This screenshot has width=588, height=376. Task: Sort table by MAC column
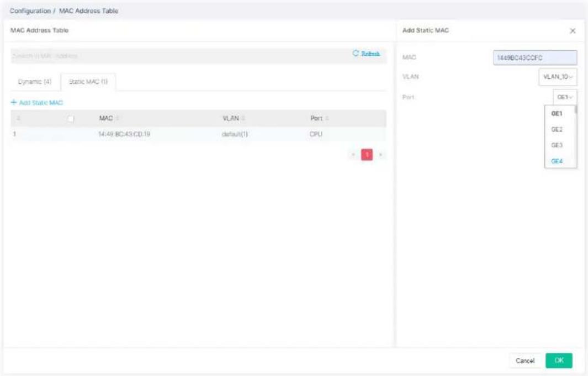coord(118,119)
